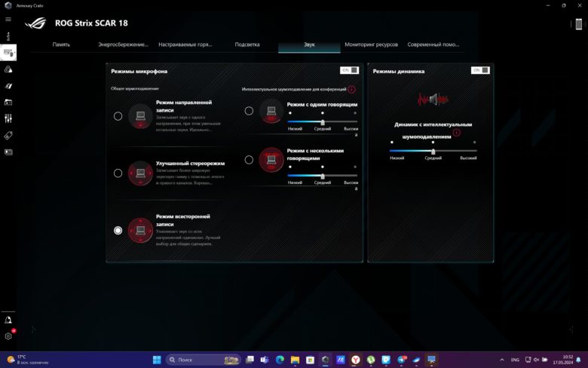Click the omnidirectional recording mode laptop icon

click(140, 230)
